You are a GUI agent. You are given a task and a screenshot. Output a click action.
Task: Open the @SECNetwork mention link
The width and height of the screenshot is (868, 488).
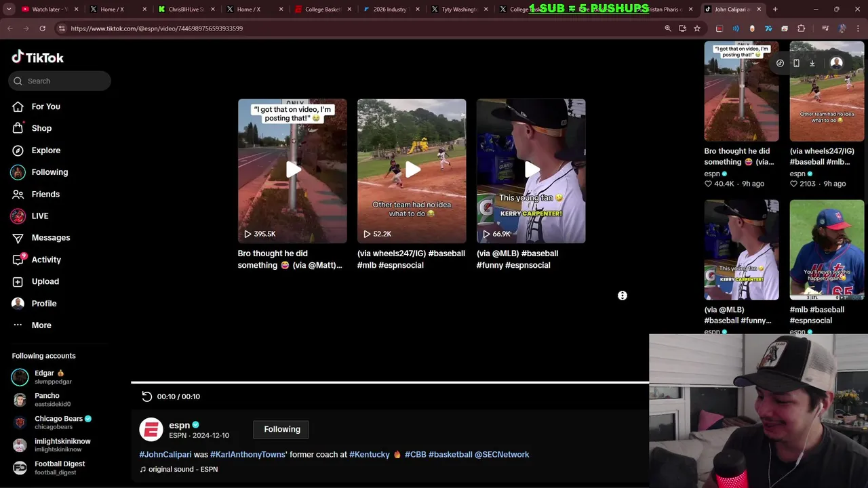(502, 454)
